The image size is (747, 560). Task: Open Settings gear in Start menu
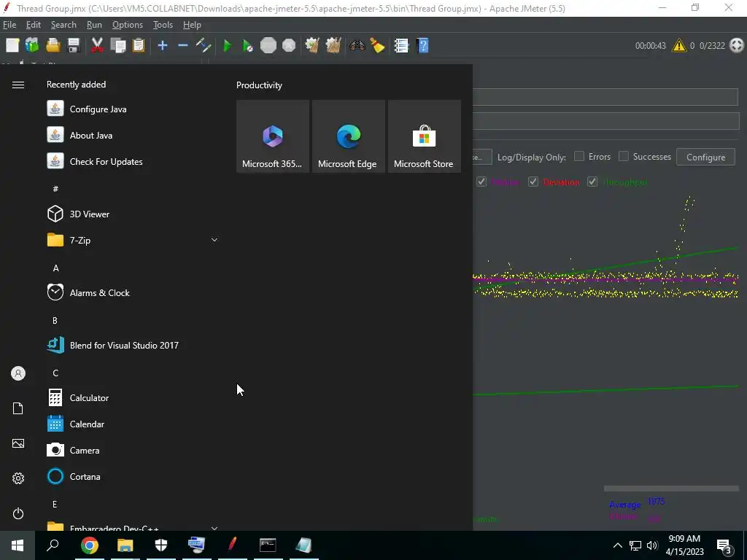tap(18, 478)
